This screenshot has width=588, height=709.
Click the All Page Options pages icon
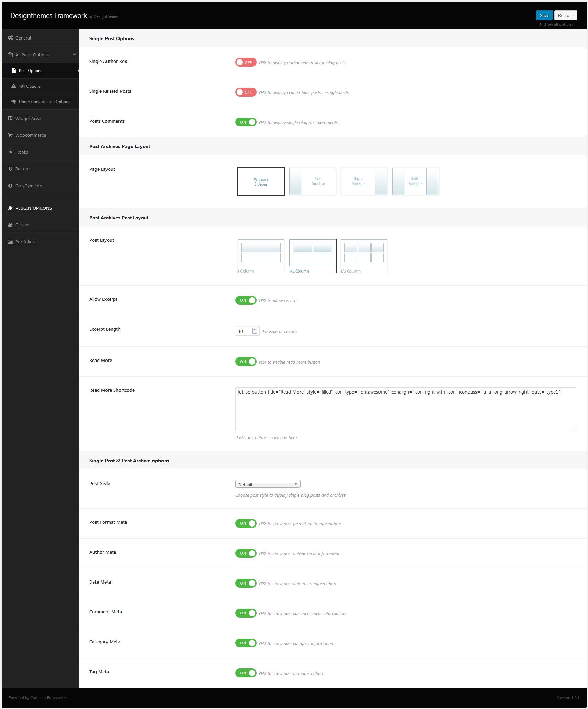(x=10, y=55)
